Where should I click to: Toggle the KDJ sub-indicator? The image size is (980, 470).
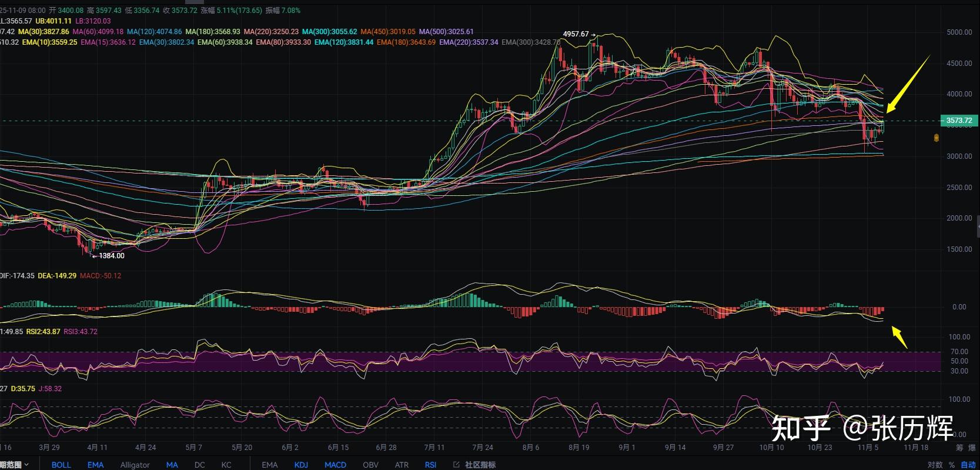(x=301, y=465)
